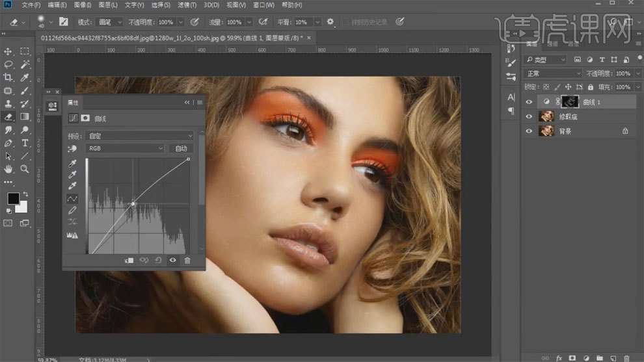Viewport: 644px width, 362px height.
Task: Toggle lock all on layers panel
Action: point(591,87)
